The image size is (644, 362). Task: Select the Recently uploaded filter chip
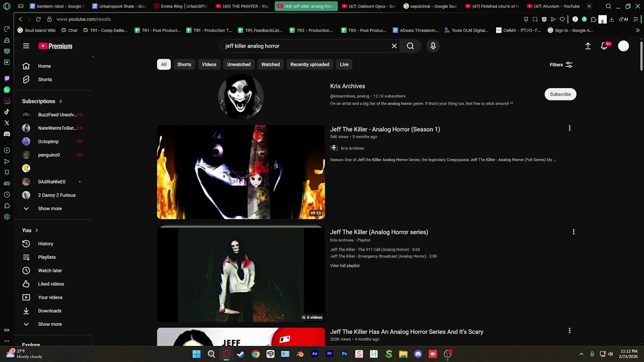(x=309, y=64)
